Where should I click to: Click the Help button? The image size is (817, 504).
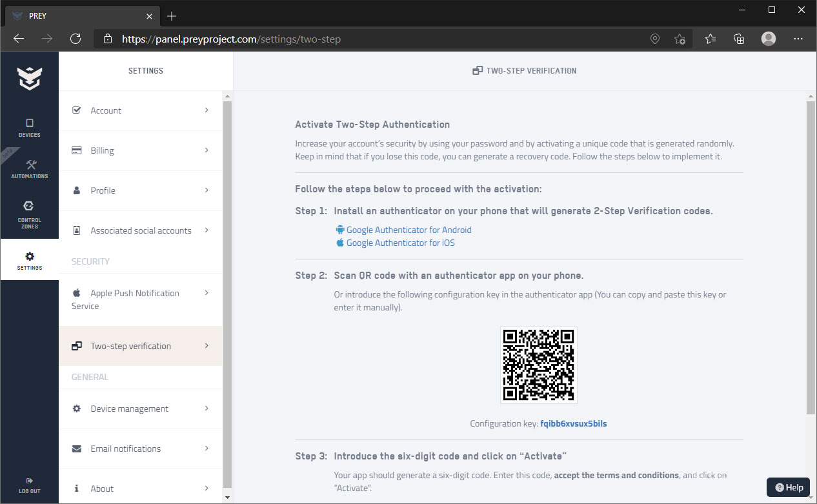tap(789, 487)
